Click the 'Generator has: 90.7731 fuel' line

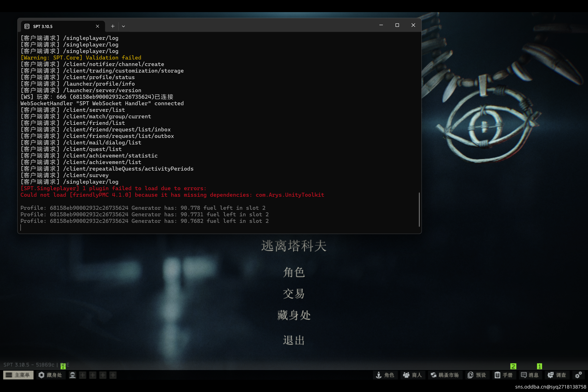click(x=144, y=214)
